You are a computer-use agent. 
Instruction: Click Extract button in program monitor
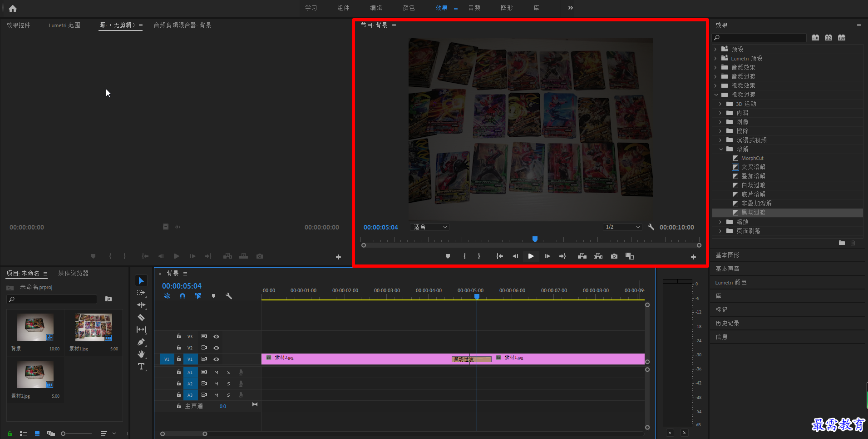[x=598, y=256]
